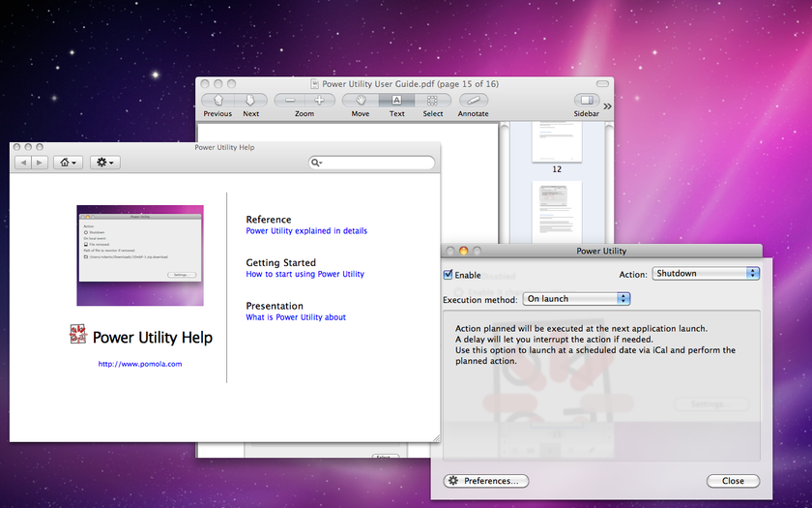Viewport: 812px width, 508px height.
Task: Go forward in Power Utility Help
Action: point(40,163)
